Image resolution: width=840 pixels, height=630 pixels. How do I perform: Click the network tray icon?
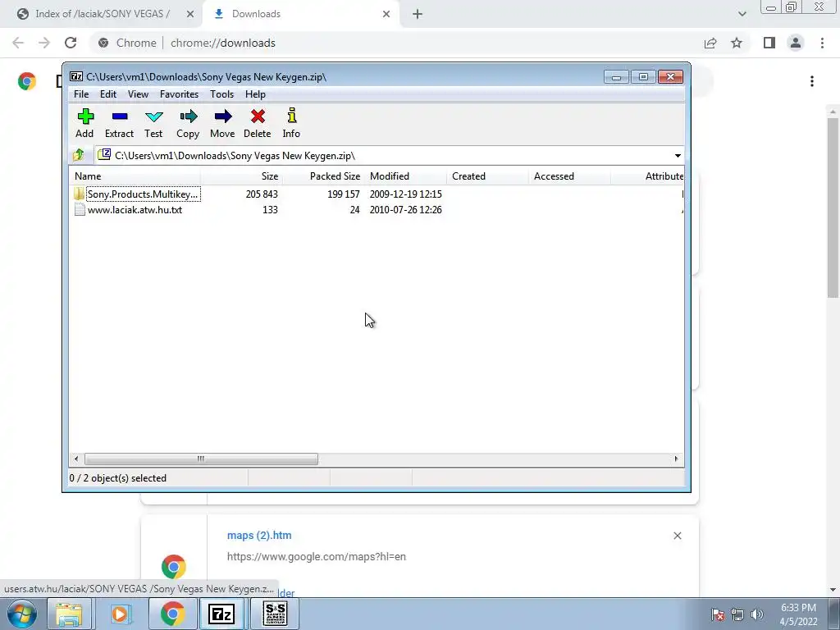pyautogui.click(x=737, y=614)
